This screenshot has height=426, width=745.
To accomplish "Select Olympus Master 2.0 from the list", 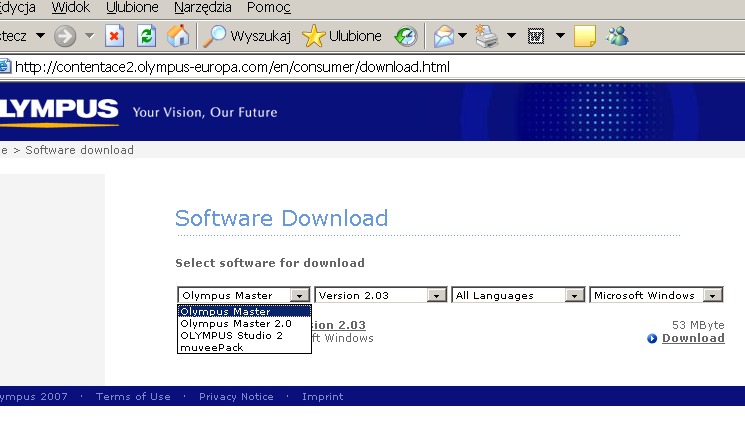I will pyautogui.click(x=236, y=324).
